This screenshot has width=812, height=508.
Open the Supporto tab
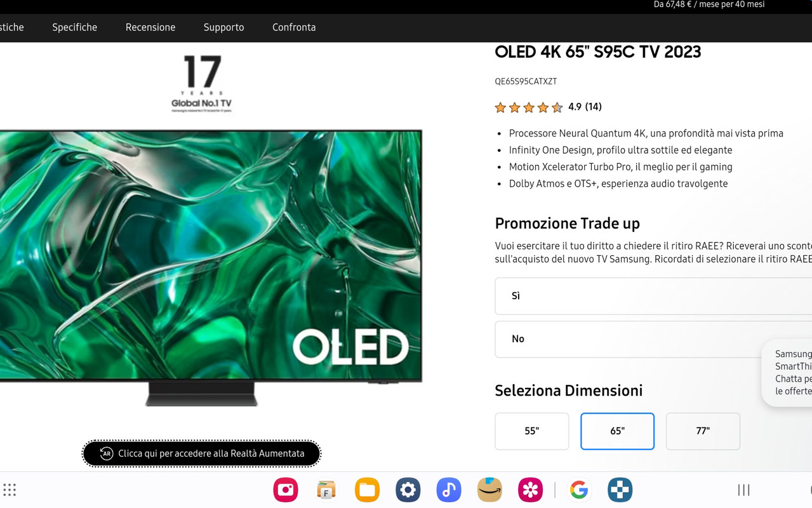[x=223, y=27]
